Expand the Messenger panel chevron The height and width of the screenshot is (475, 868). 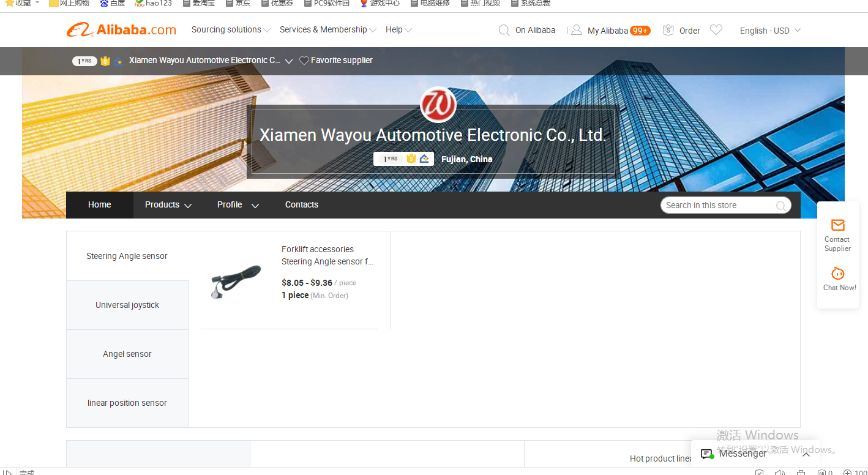(x=806, y=454)
